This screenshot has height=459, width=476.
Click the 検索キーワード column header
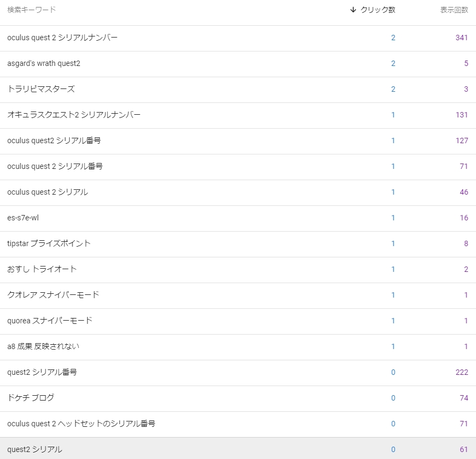pos(32,10)
